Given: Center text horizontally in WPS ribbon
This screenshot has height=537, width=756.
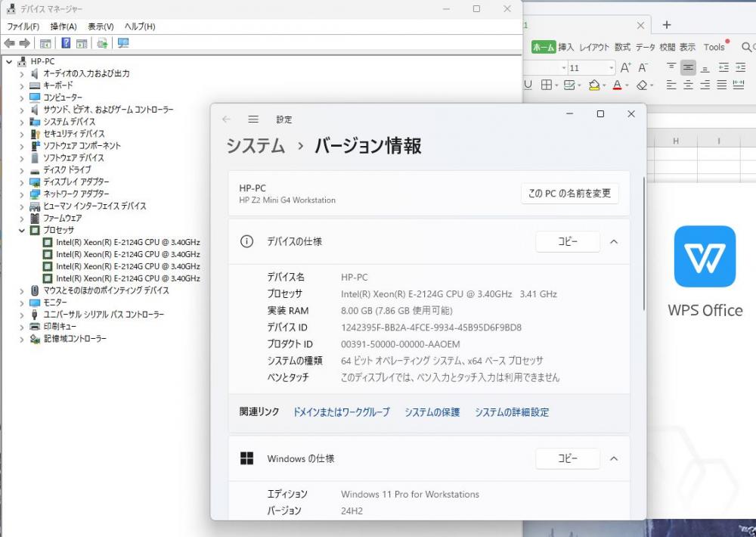Looking at the screenshot, I should pyautogui.click(x=688, y=85).
